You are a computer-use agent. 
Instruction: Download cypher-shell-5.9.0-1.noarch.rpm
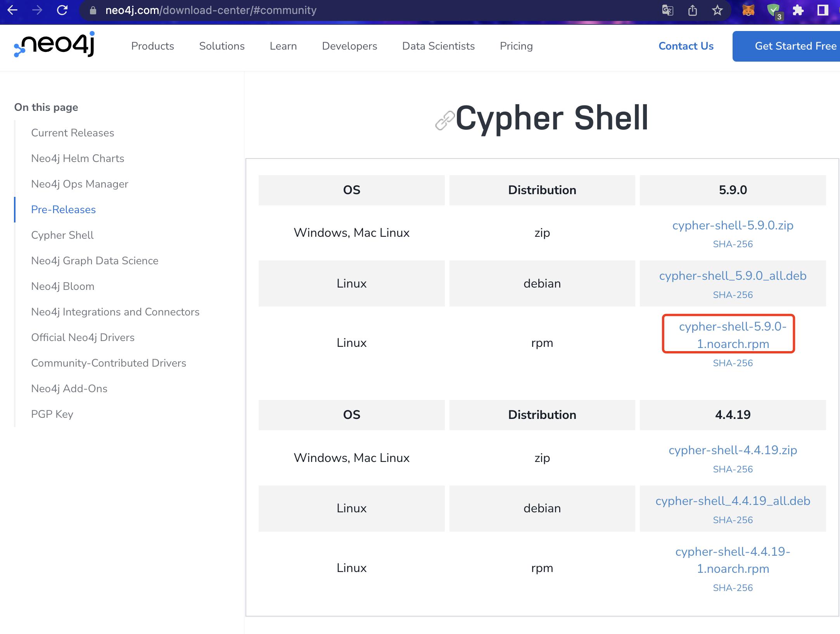(733, 335)
